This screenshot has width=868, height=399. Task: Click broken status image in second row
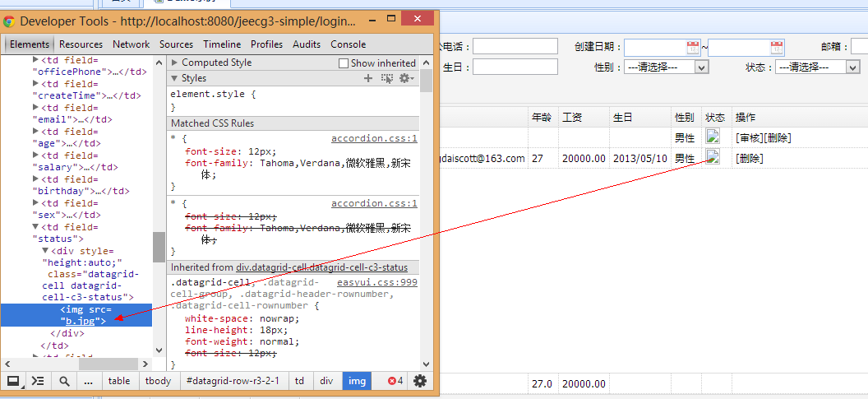click(713, 157)
